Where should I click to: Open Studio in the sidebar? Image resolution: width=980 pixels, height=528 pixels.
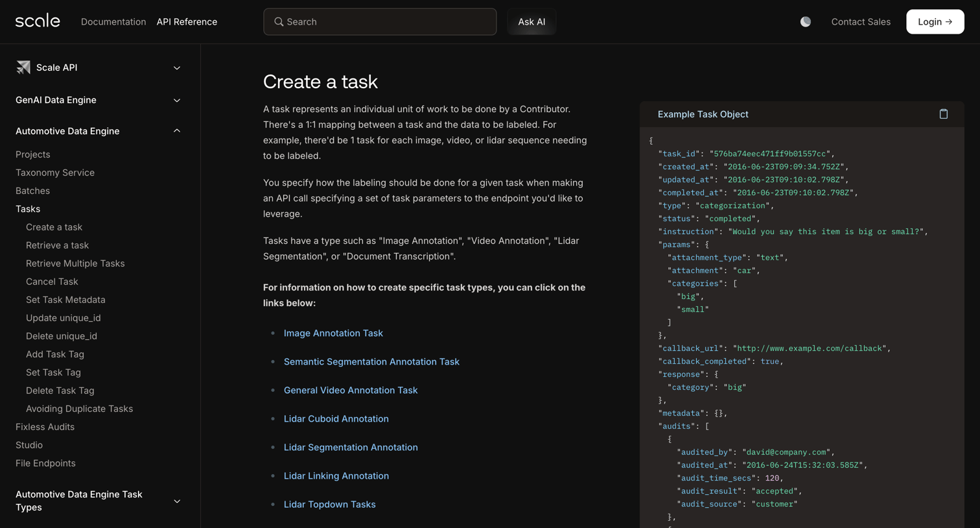click(29, 445)
